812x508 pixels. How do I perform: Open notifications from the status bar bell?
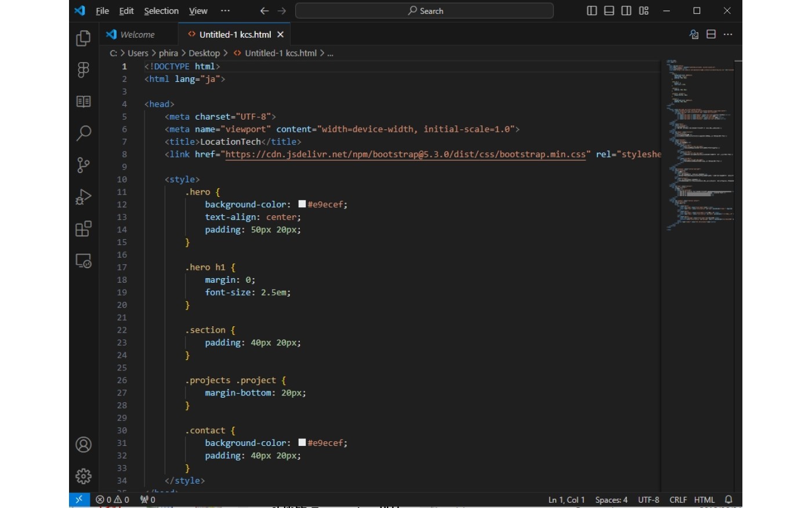click(x=728, y=499)
